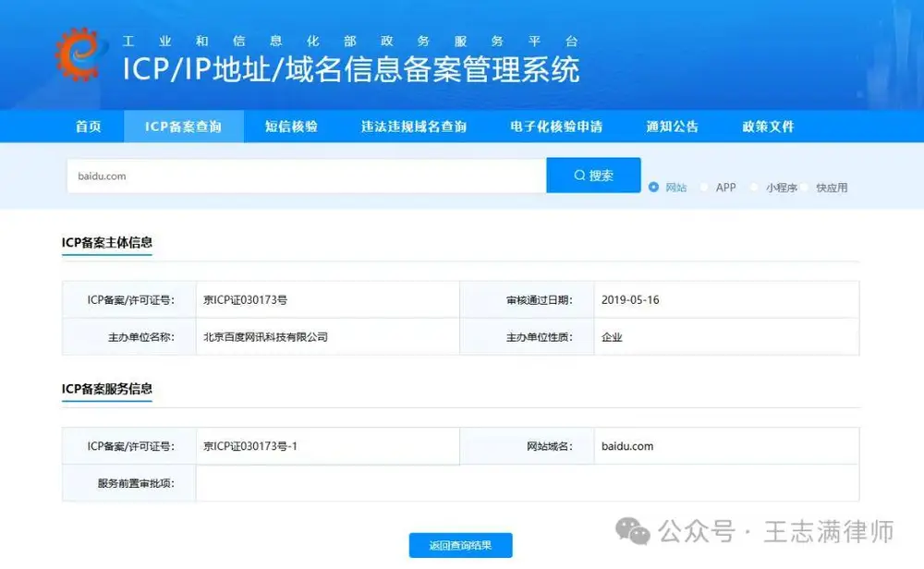Click the 主办单位性质 label cell
Screen dimensions: 924x569
(527, 337)
